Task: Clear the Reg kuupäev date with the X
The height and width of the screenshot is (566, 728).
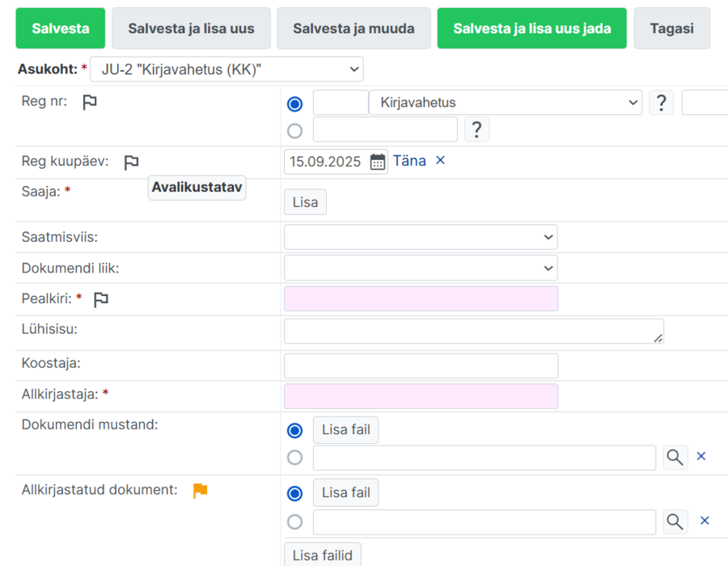Action: point(440,161)
